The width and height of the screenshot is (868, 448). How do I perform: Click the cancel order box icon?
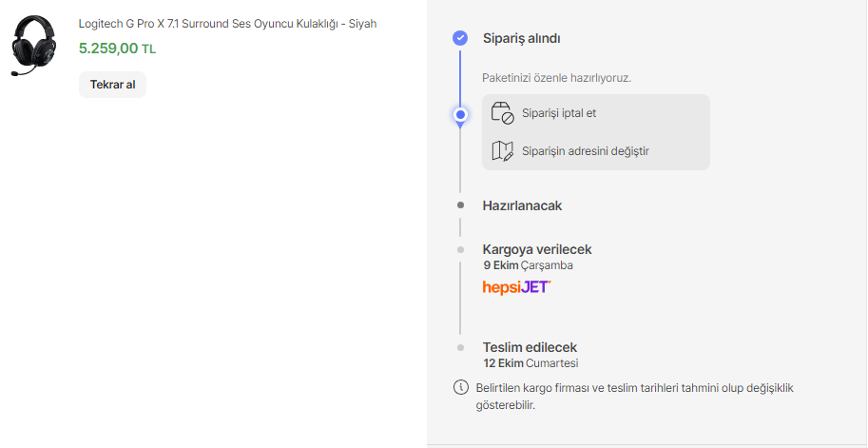tap(502, 113)
